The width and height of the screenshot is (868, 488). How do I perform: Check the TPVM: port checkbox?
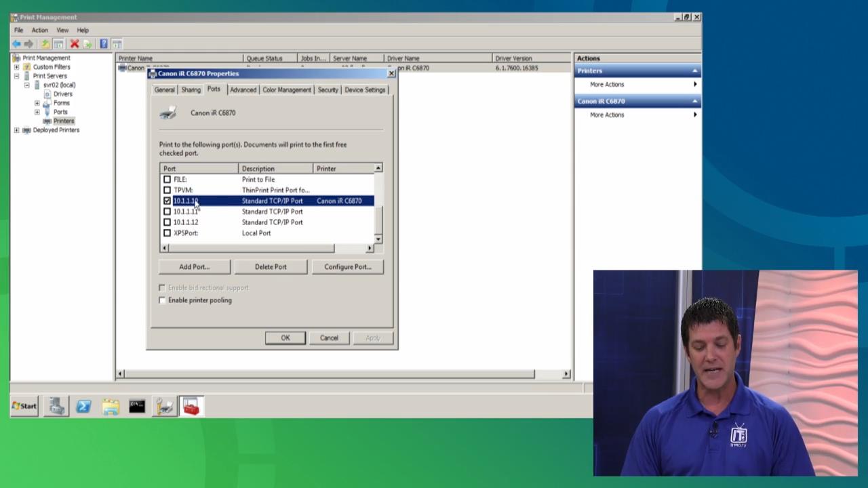[x=167, y=190]
